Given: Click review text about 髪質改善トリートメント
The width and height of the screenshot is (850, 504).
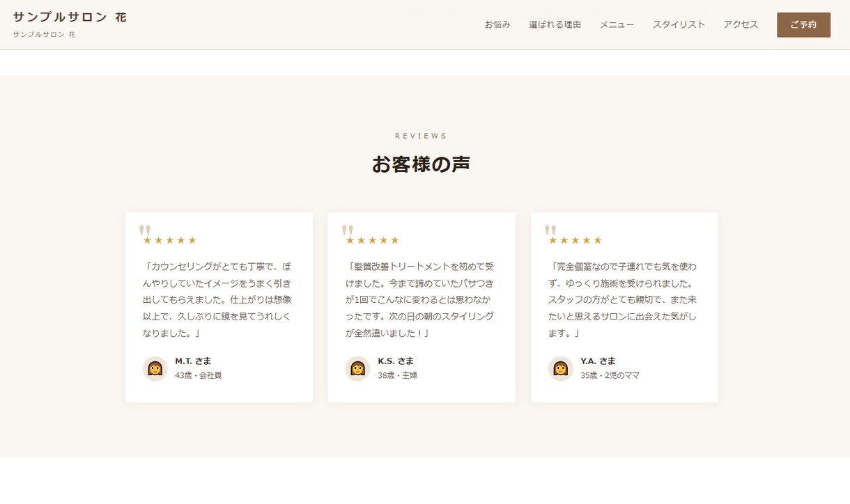Looking at the screenshot, I should pos(421,299).
